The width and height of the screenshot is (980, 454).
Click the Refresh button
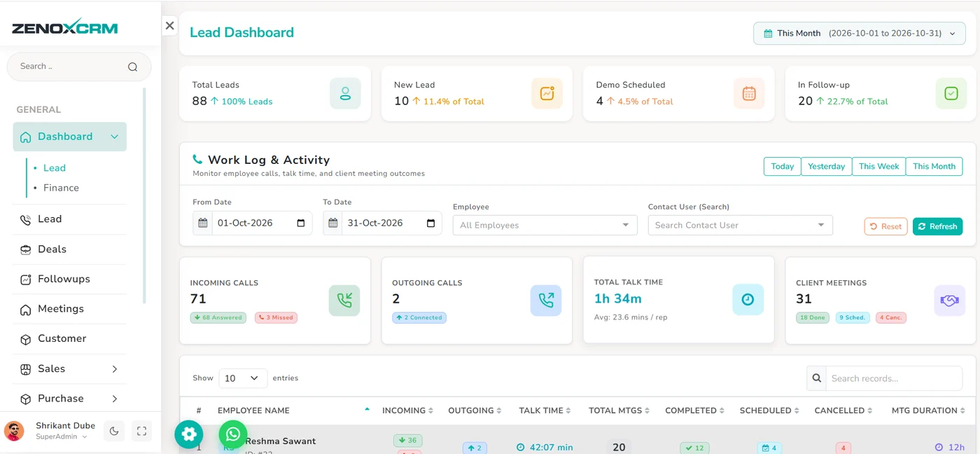937,226
